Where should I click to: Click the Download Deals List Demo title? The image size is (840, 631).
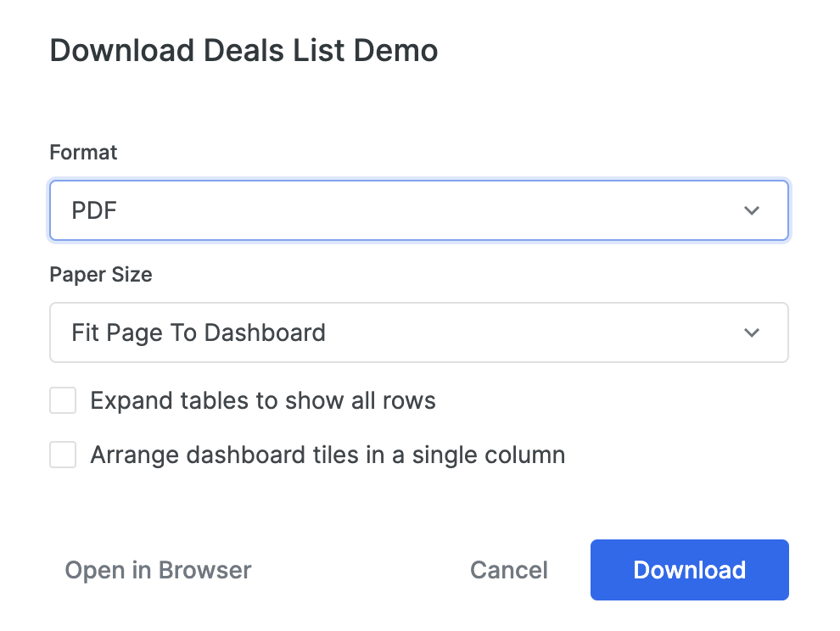click(244, 51)
